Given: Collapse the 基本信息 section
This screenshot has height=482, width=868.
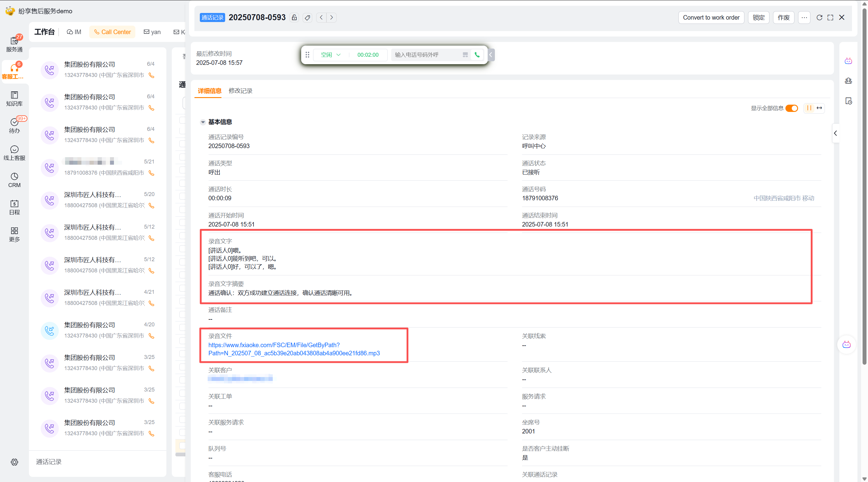Looking at the screenshot, I should [x=203, y=122].
